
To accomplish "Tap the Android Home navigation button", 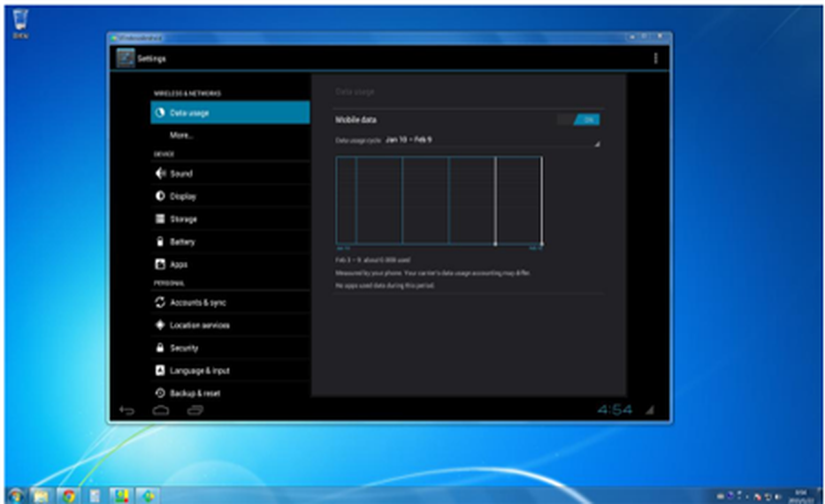I will (161, 410).
